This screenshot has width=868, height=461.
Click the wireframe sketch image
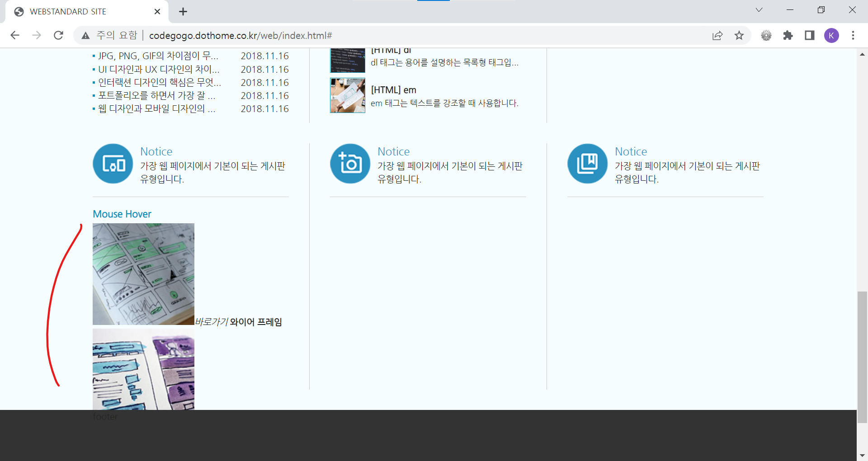click(143, 274)
